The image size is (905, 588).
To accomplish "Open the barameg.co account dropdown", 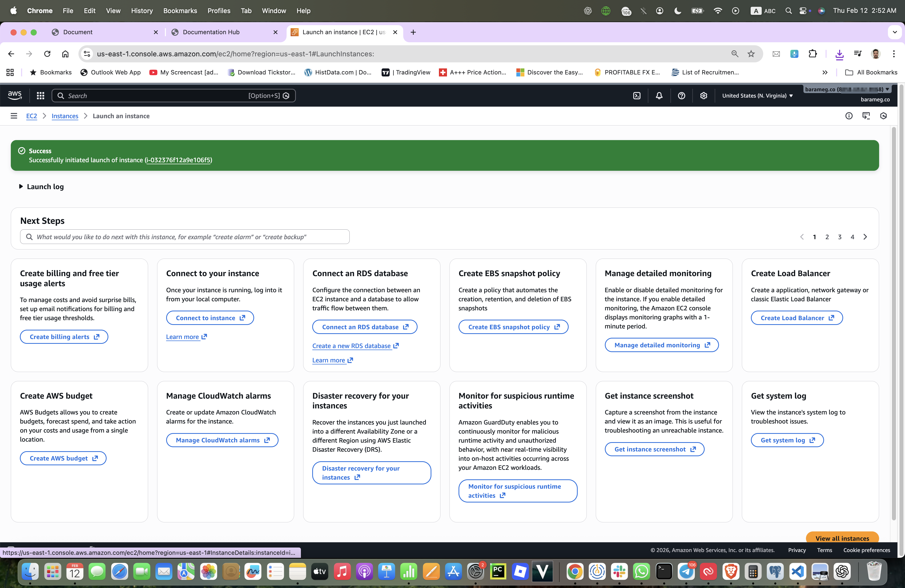I will click(847, 90).
